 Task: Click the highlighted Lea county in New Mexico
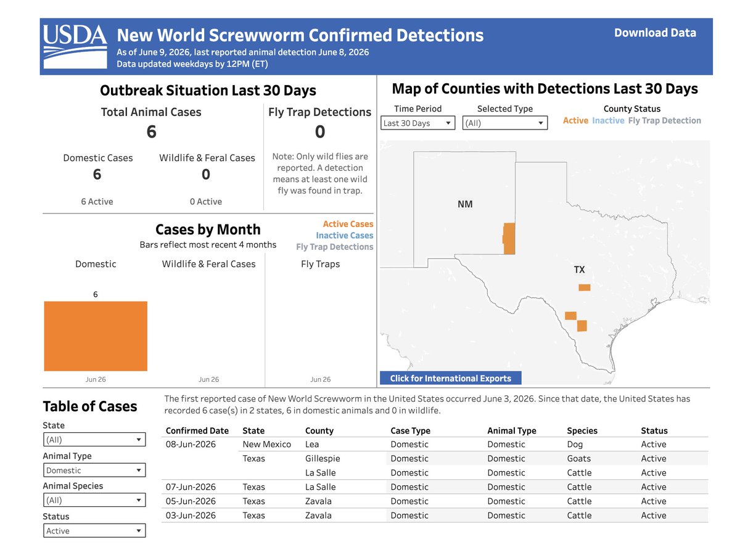tap(509, 238)
